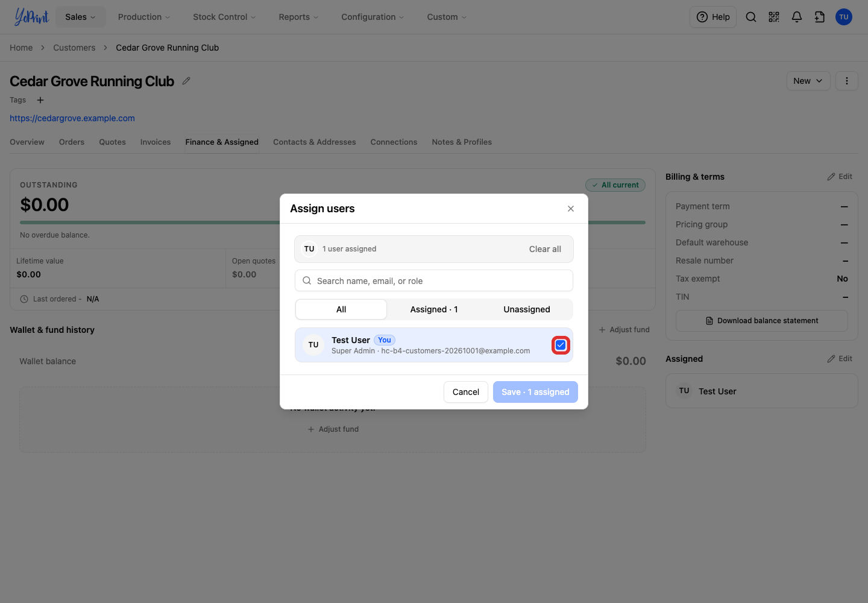Click Download balance statement button

point(762,321)
